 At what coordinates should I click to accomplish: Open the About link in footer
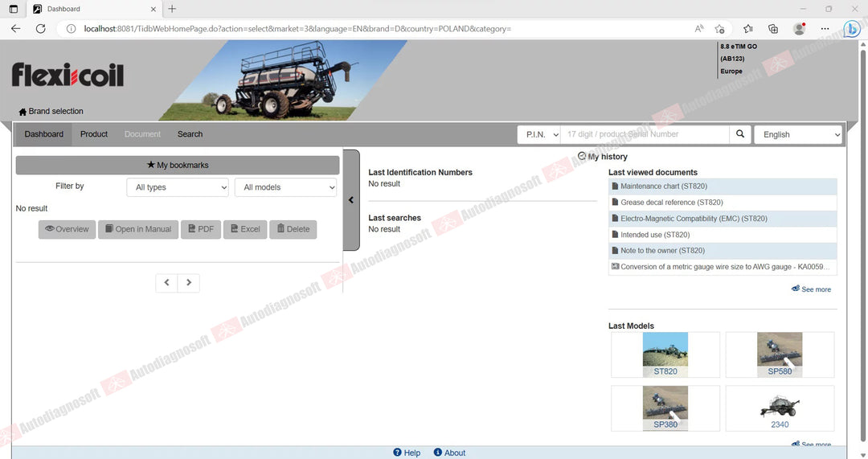tap(449, 453)
